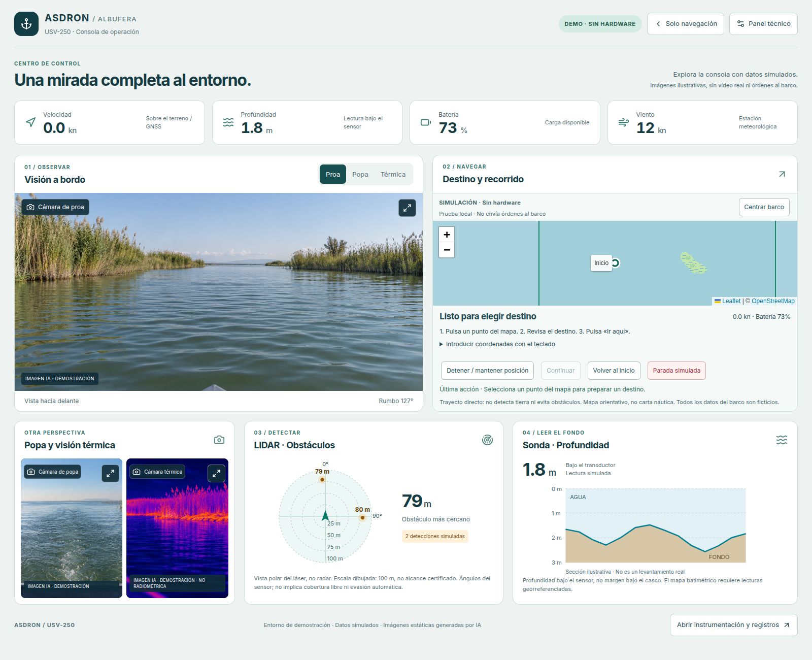Open the Panel técnico
The width and height of the screenshot is (812, 660).
coord(763,24)
